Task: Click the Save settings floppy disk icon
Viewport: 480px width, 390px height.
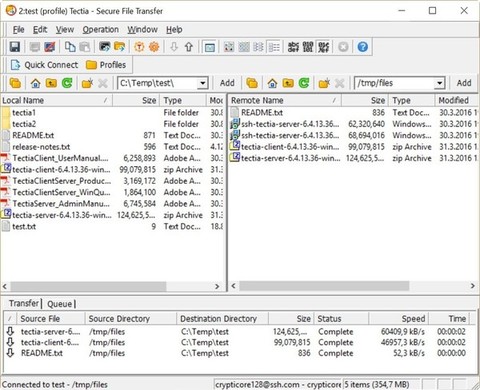Action: (x=15, y=47)
